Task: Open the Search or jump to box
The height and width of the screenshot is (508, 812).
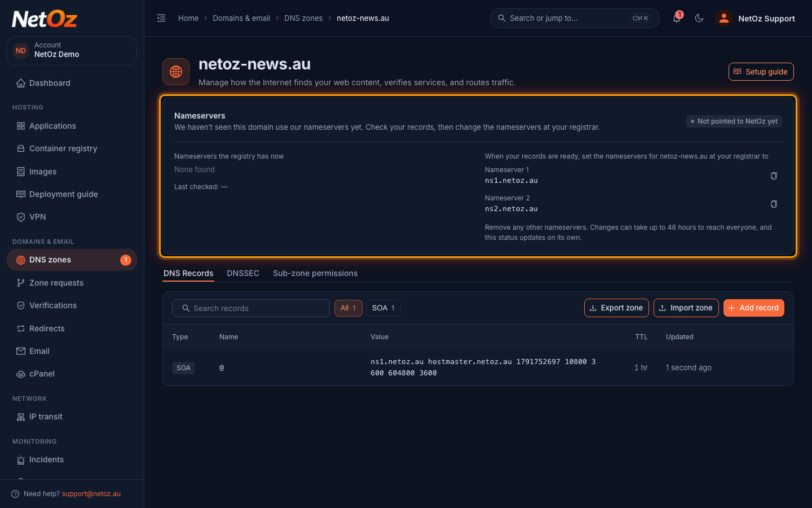Action: [x=575, y=18]
